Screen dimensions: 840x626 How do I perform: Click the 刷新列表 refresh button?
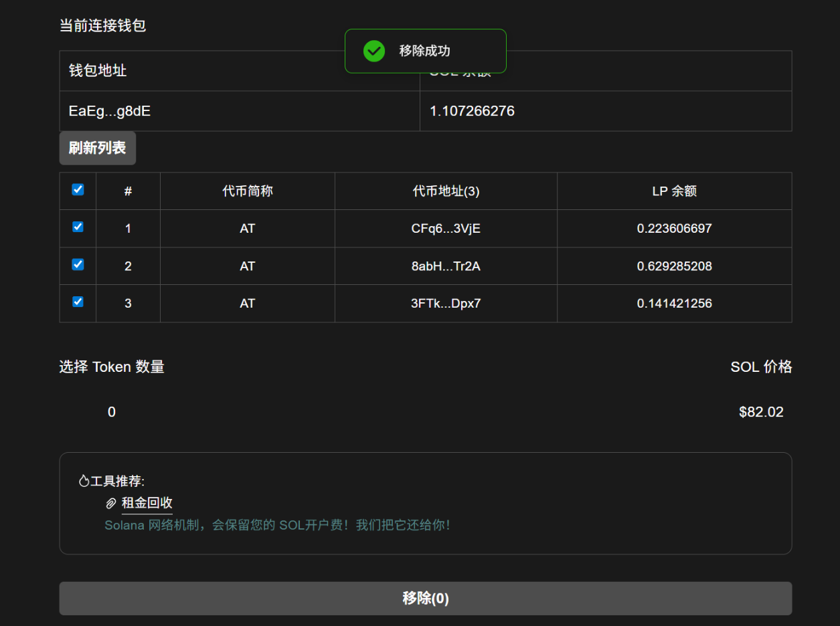click(x=97, y=148)
